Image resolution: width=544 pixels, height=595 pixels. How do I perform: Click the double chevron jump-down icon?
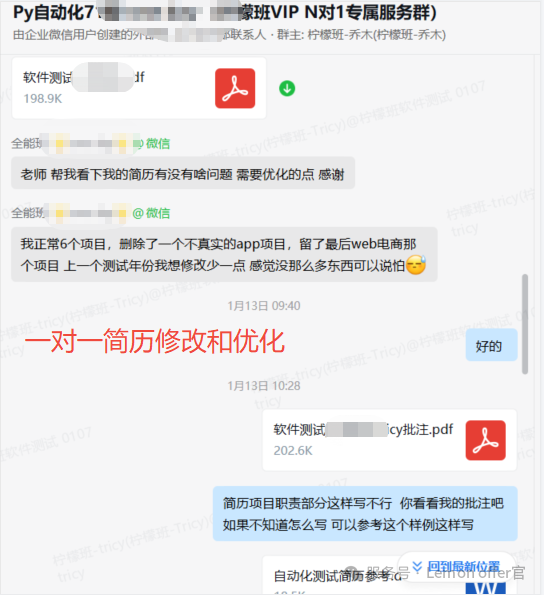tap(417, 567)
